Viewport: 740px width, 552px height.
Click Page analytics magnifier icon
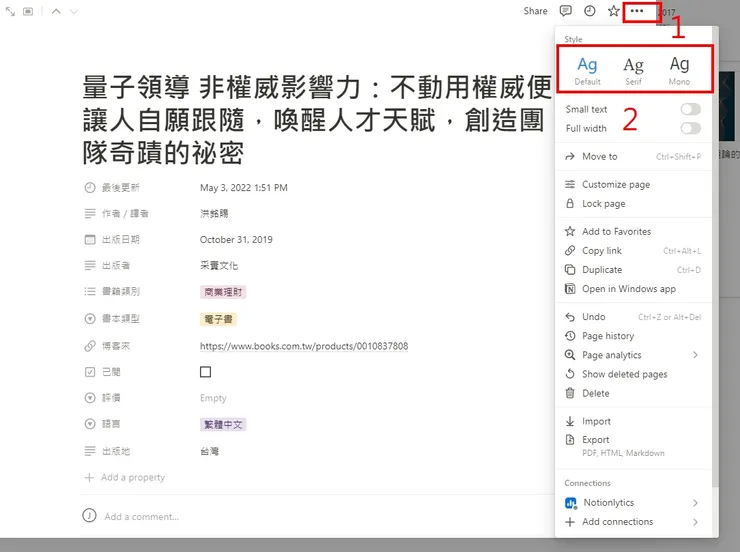click(x=570, y=355)
